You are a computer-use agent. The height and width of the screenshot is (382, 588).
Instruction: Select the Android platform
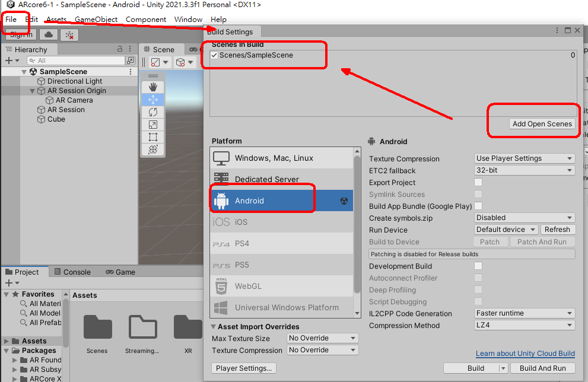point(282,200)
